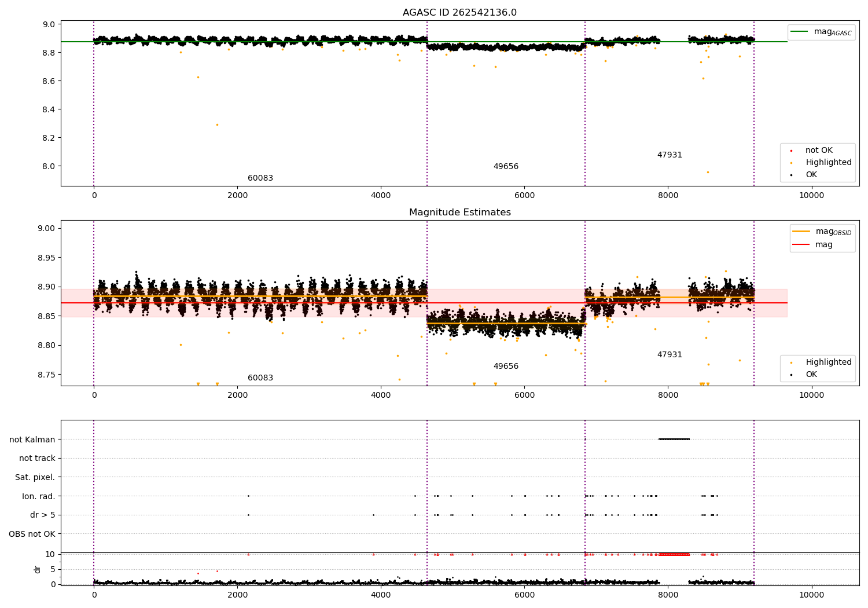Click OBSID label 49656 in middle panel

tap(506, 367)
